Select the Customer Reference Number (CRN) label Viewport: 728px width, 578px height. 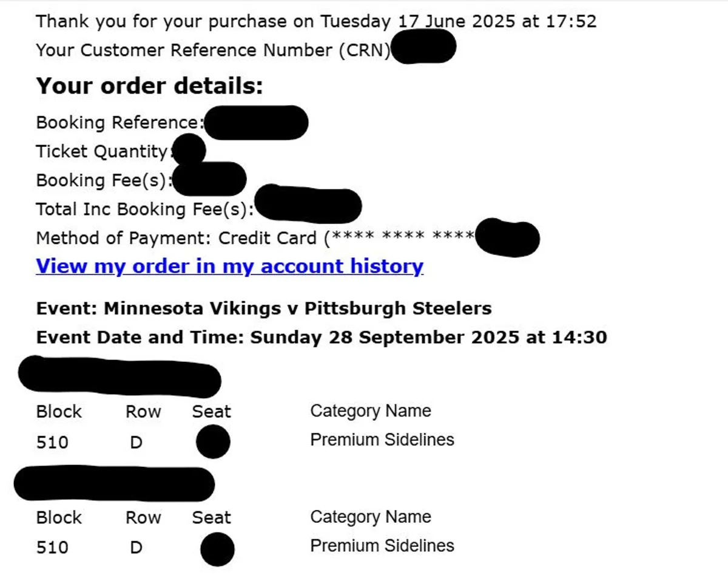[214, 50]
